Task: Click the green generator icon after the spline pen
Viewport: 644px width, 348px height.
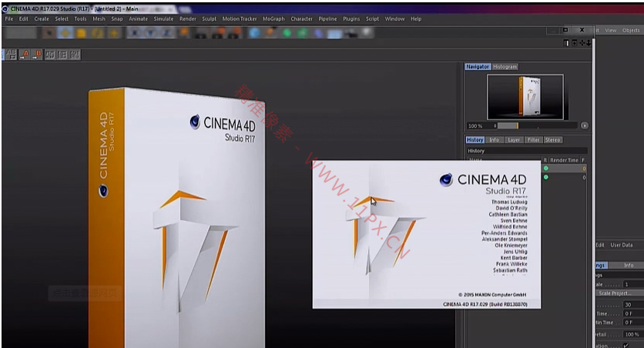Action: pyautogui.click(x=287, y=33)
